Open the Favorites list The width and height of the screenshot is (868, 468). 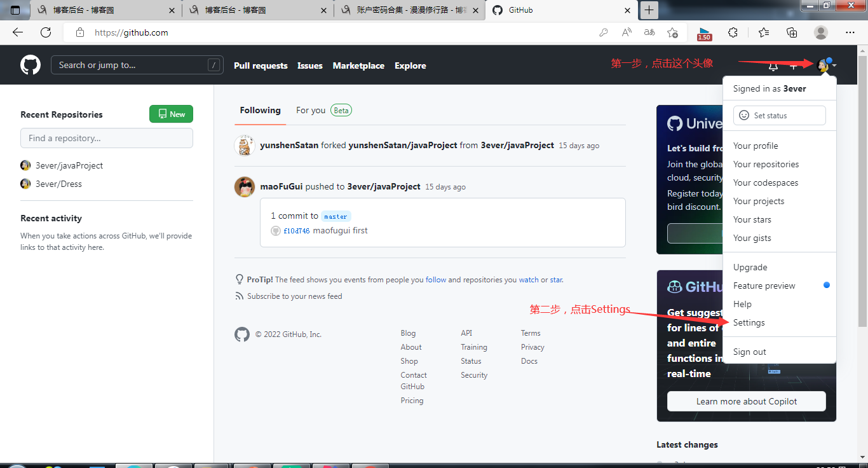764,32
